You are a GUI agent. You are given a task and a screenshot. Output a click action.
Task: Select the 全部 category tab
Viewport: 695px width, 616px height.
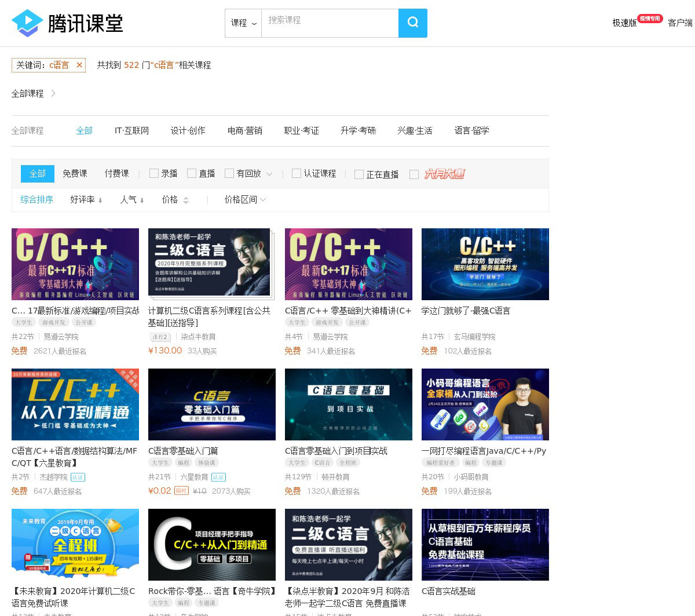coord(85,130)
